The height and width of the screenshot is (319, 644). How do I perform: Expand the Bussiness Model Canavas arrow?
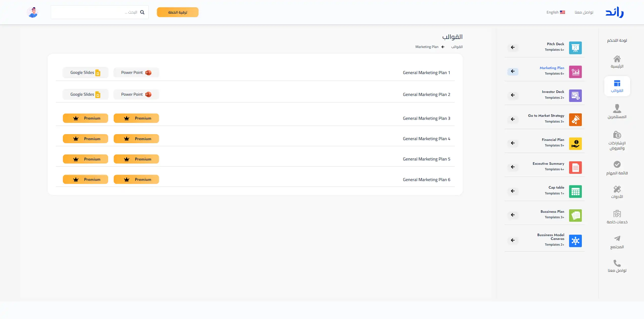[513, 240]
